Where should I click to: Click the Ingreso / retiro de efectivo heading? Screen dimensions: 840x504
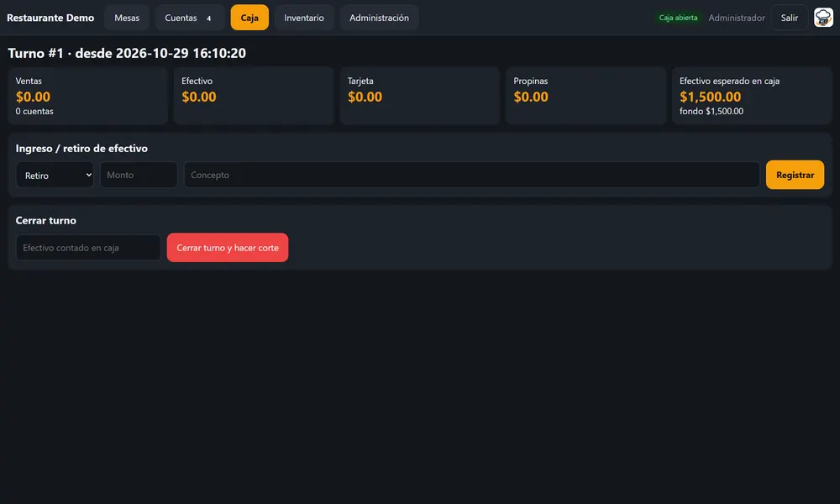[x=81, y=149]
